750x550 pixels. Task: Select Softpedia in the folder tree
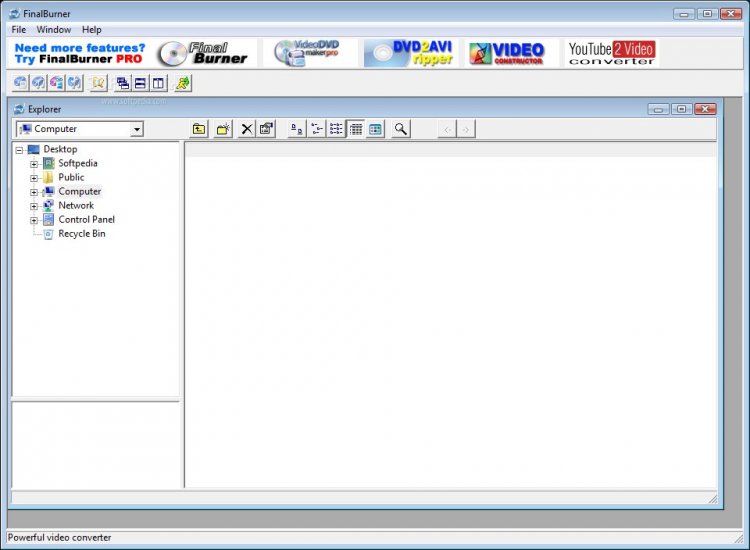[77, 163]
